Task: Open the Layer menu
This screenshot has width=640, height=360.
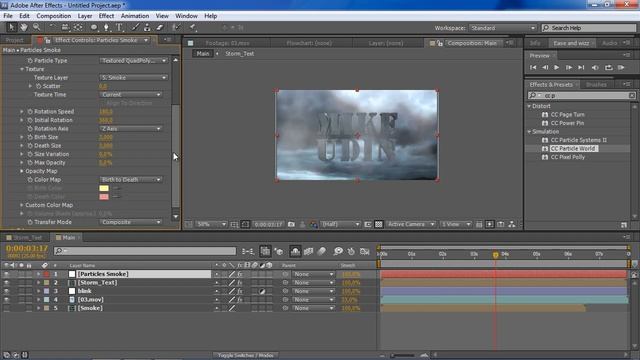Action: (x=85, y=16)
